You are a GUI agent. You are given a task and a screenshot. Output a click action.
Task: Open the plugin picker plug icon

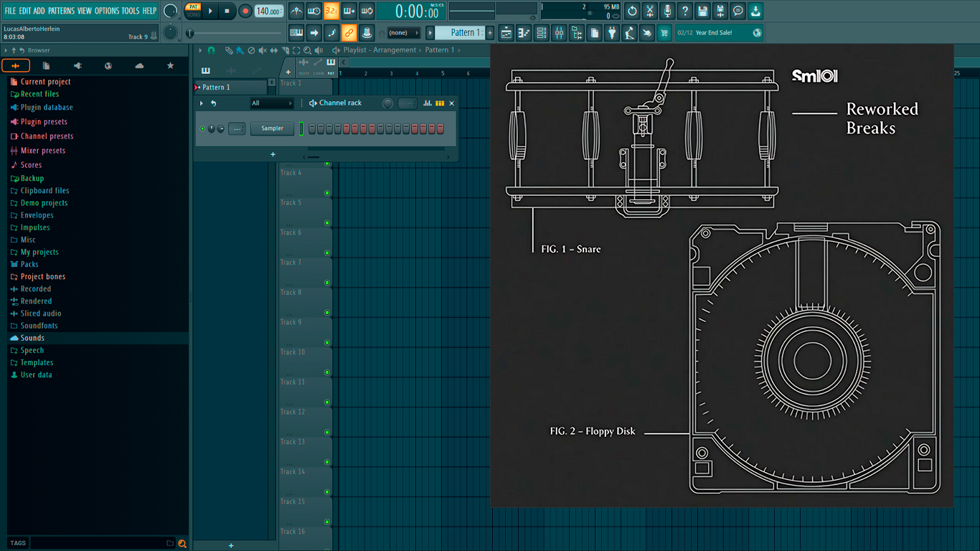[x=612, y=32]
